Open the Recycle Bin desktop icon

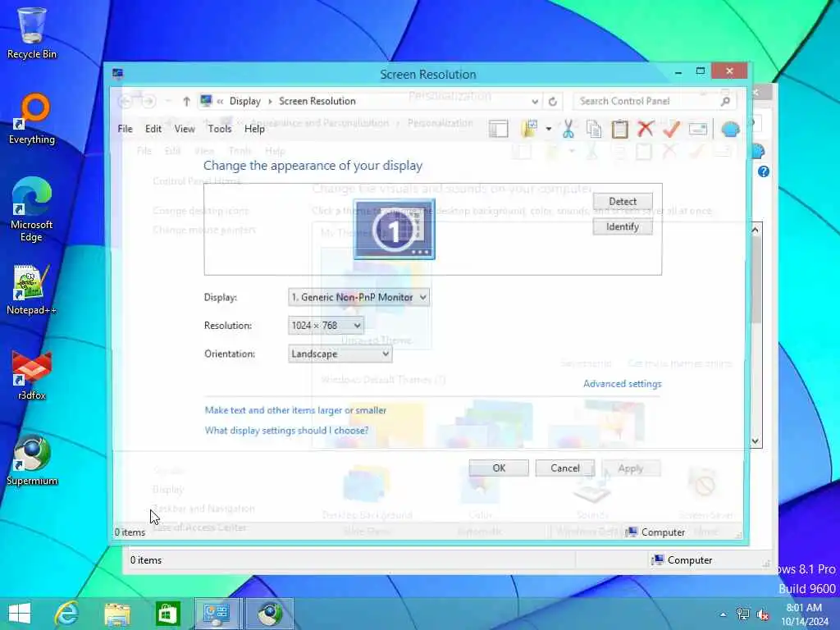coord(32,33)
